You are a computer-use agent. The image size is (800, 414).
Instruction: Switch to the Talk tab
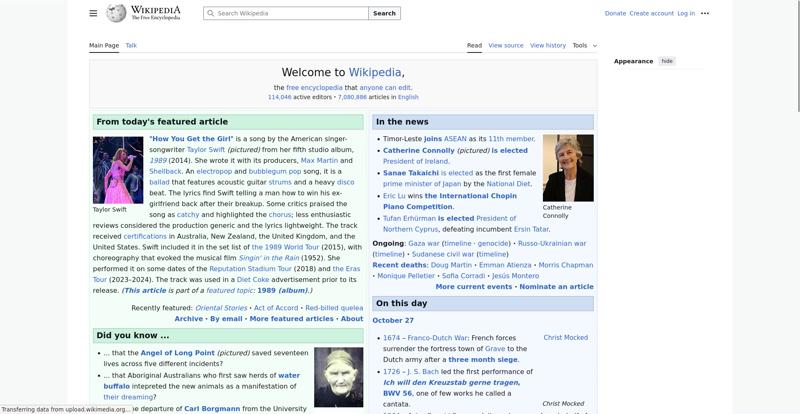pos(131,45)
